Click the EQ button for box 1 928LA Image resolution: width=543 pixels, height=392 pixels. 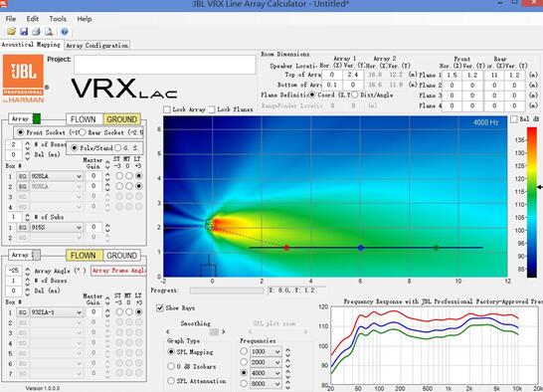pyautogui.click(x=23, y=176)
